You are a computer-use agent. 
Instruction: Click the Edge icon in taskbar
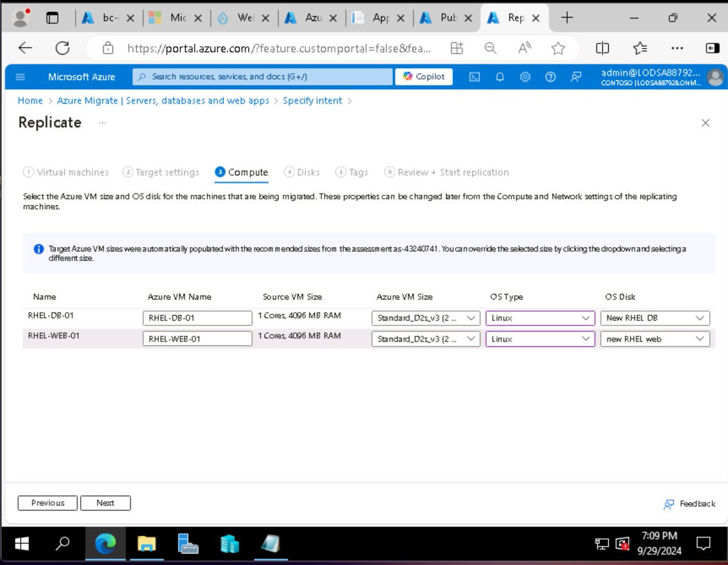pyautogui.click(x=105, y=544)
